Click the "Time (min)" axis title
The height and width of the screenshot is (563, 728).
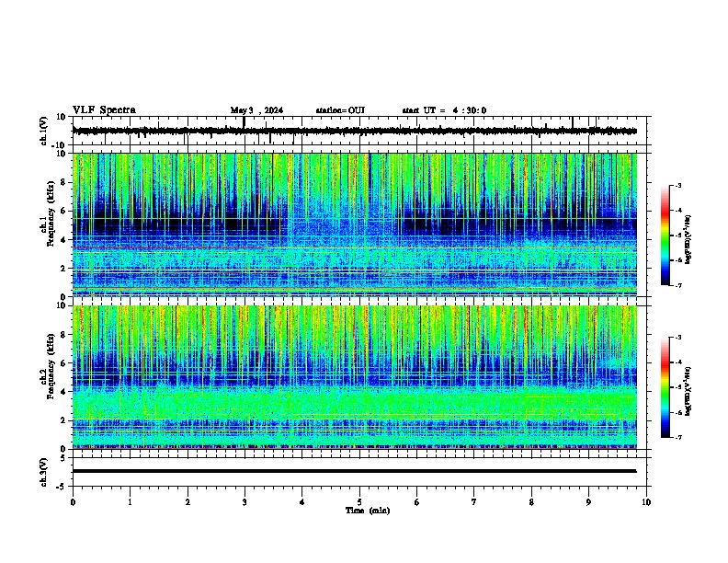point(368,511)
